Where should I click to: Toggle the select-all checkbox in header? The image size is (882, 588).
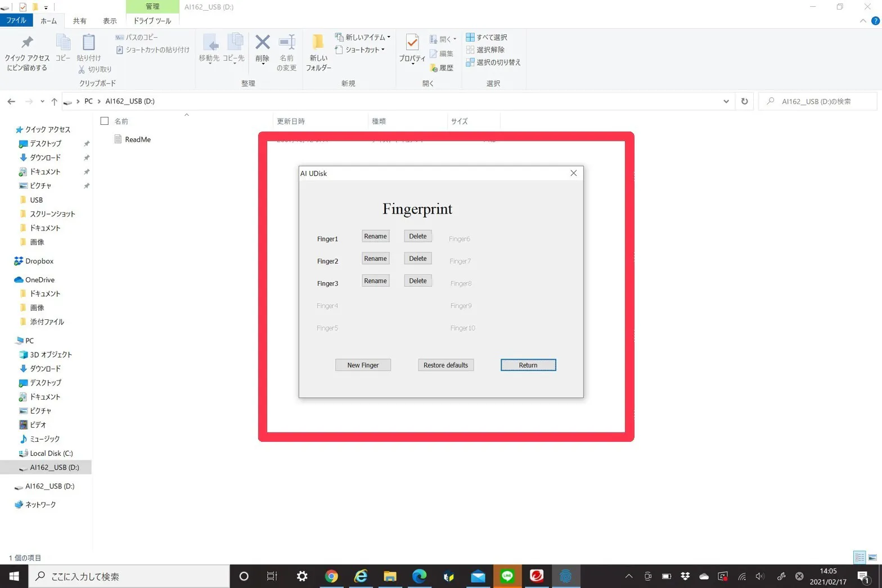point(105,121)
